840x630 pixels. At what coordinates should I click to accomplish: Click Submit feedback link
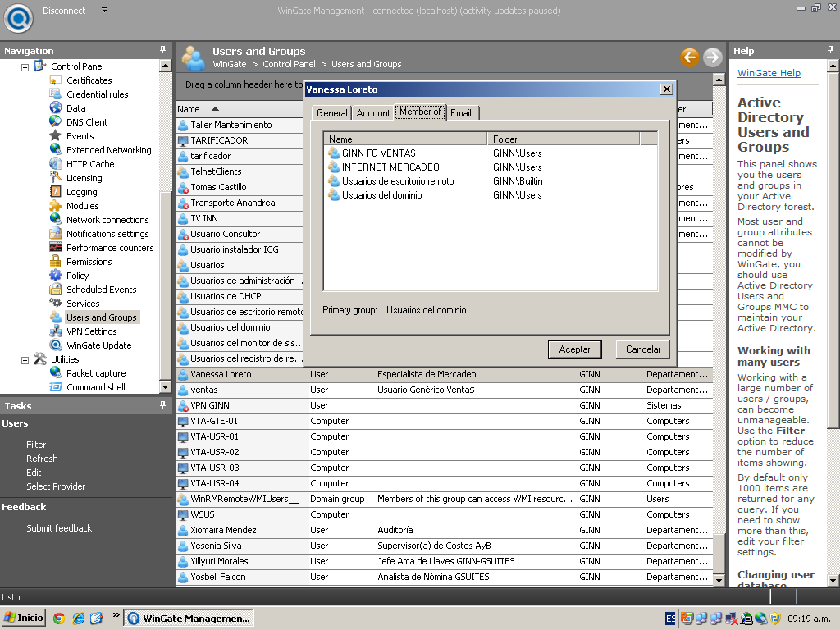pos(59,528)
